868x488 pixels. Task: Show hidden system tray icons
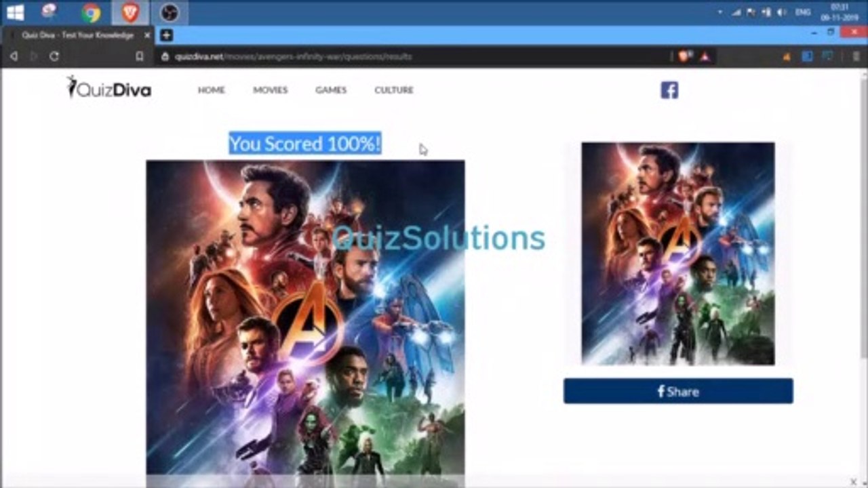click(720, 12)
